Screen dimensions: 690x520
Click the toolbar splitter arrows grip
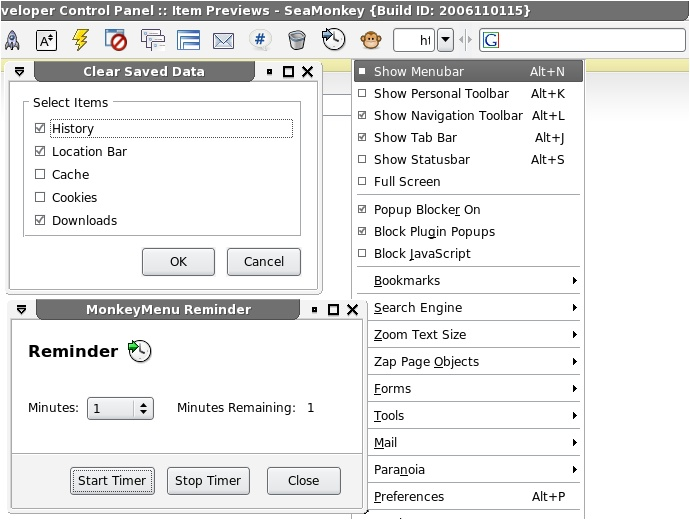tap(465, 40)
